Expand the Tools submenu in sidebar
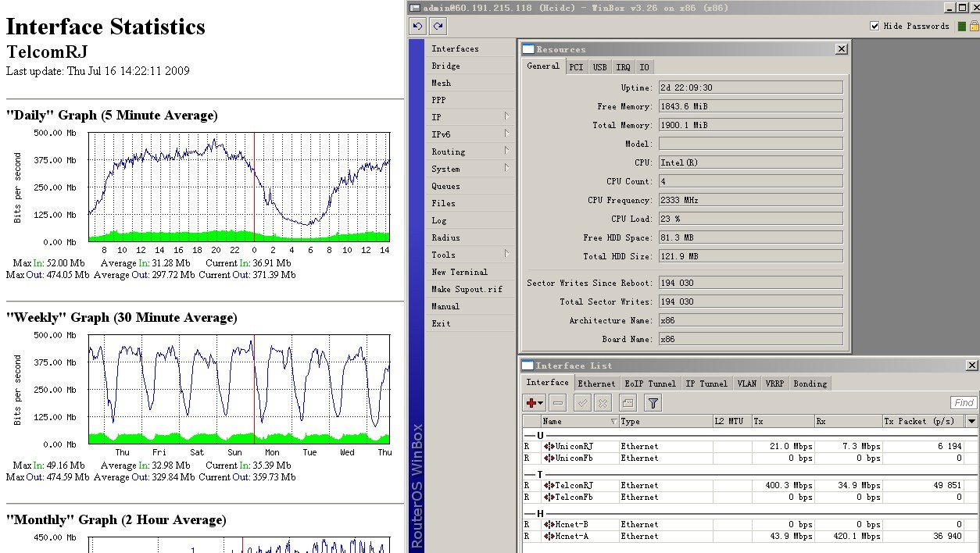 coord(469,255)
